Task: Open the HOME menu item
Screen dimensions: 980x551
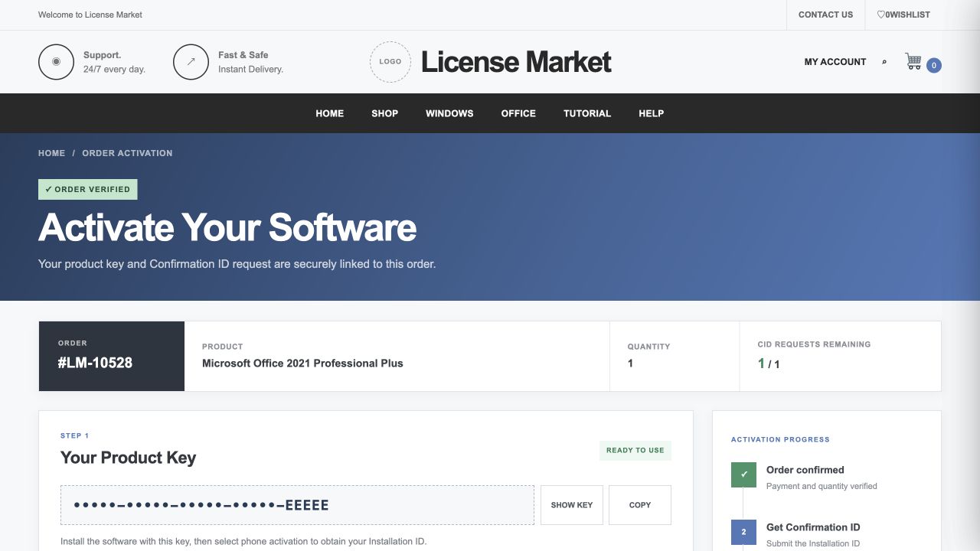Action: 330,113
